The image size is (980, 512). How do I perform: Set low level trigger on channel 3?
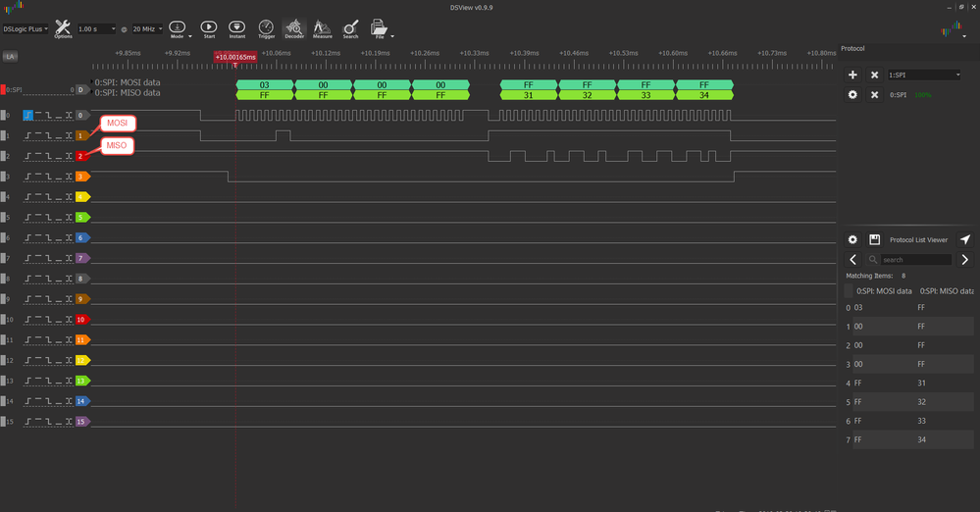tap(59, 177)
